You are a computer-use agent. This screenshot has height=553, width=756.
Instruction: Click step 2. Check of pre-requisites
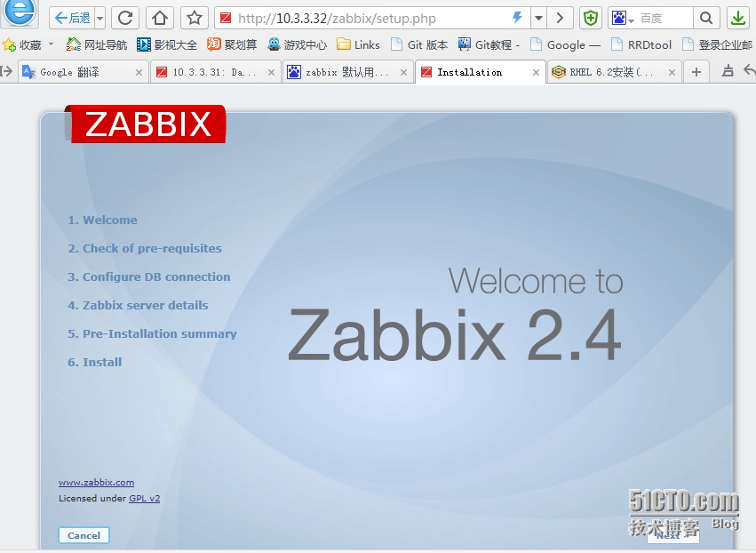coord(145,249)
